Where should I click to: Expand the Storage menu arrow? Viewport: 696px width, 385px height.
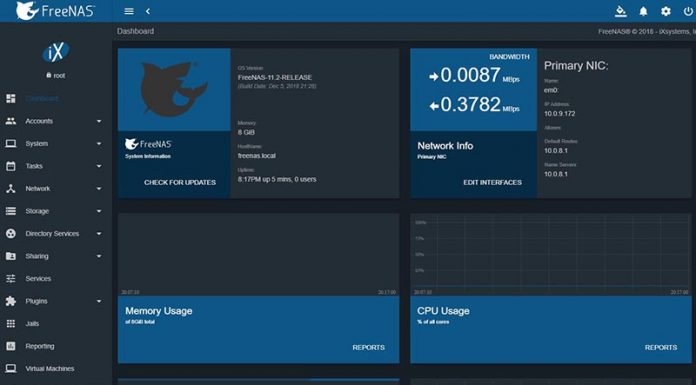[x=99, y=211]
